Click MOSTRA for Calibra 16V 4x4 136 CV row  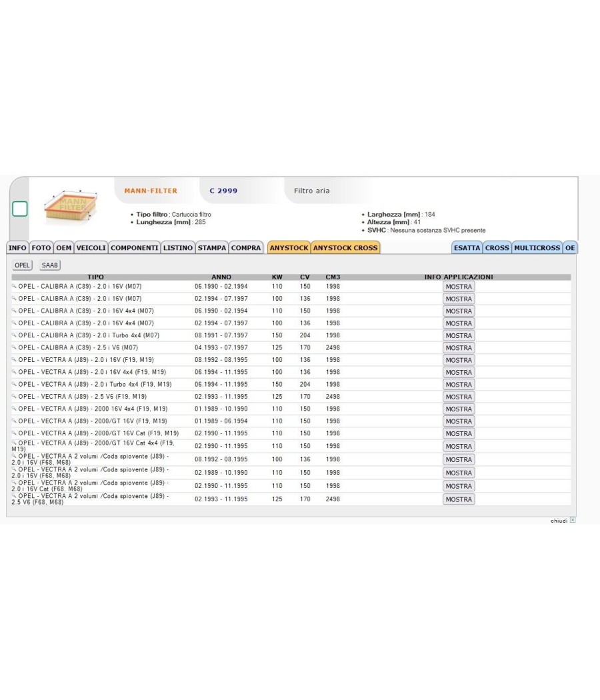click(459, 323)
